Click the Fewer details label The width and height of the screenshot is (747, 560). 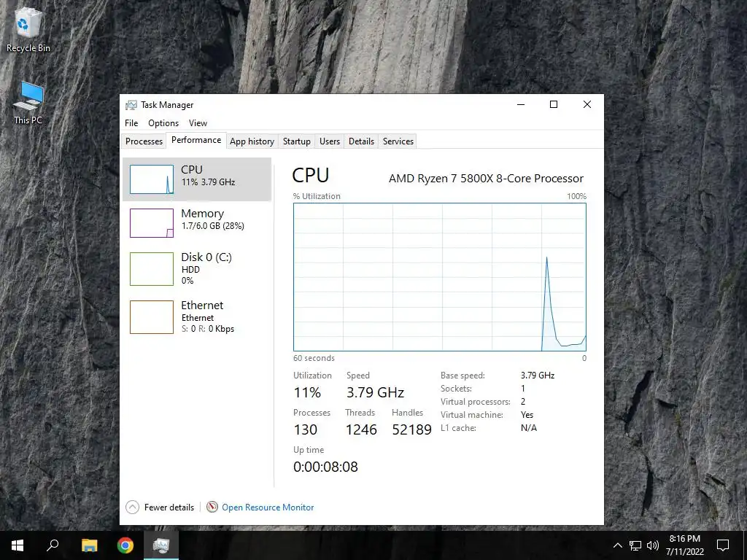(x=169, y=507)
